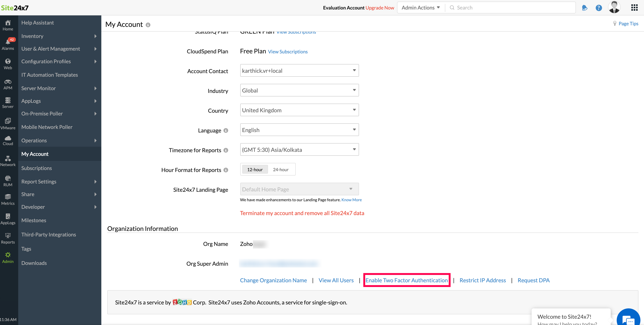Open Timezone for Reports dropdown

click(299, 150)
